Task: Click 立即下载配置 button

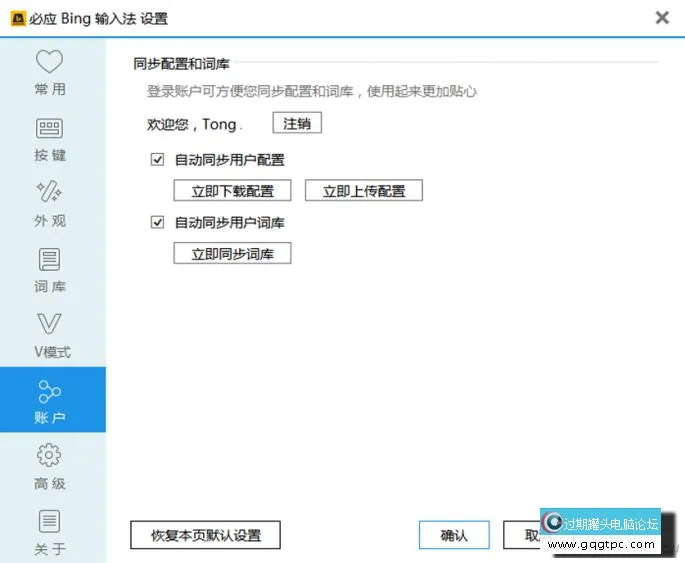Action: pos(232,190)
